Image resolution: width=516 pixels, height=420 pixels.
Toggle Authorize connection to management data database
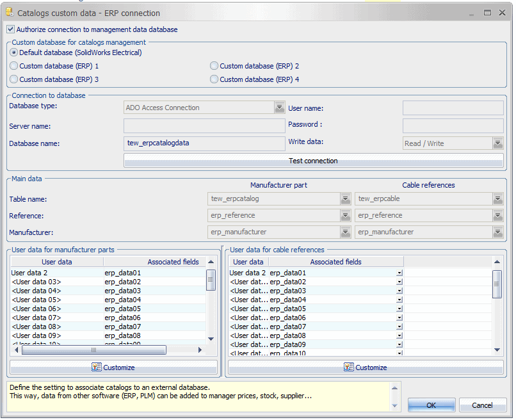point(10,29)
